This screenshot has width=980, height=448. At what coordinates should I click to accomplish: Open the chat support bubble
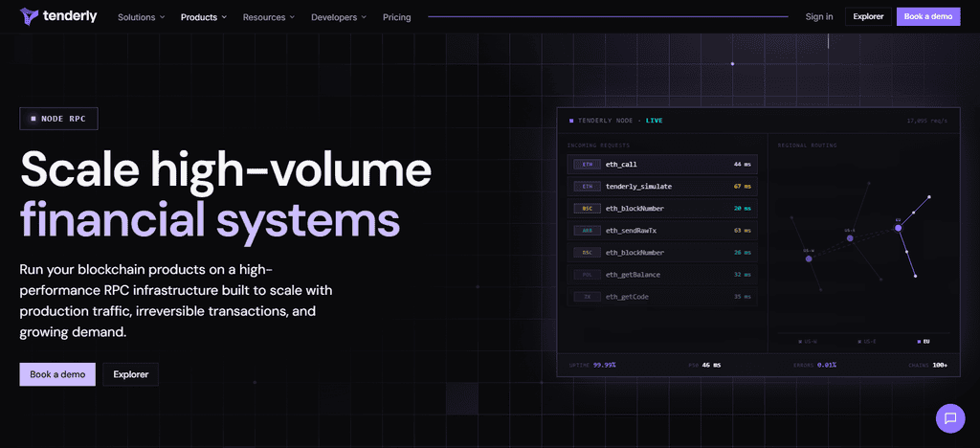click(950, 418)
